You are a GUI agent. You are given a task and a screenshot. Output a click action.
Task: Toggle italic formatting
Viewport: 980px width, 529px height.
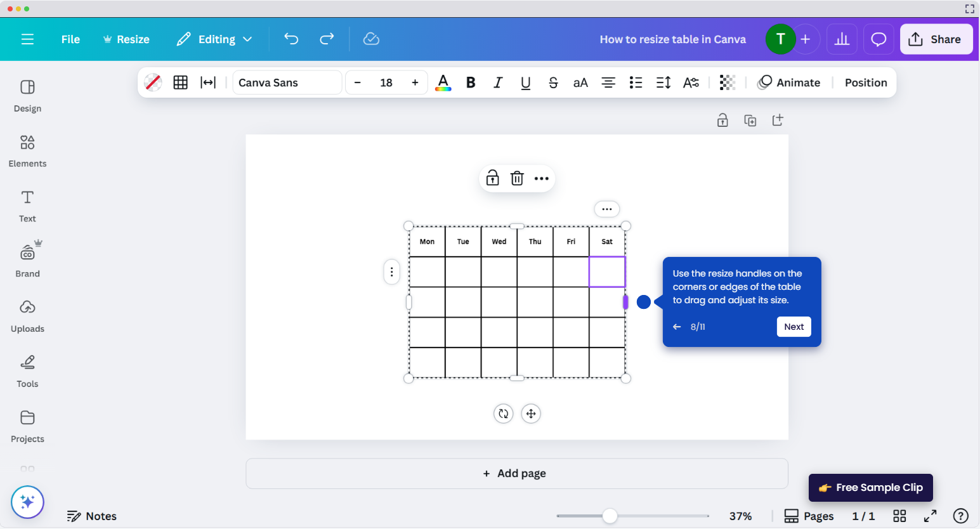(498, 82)
